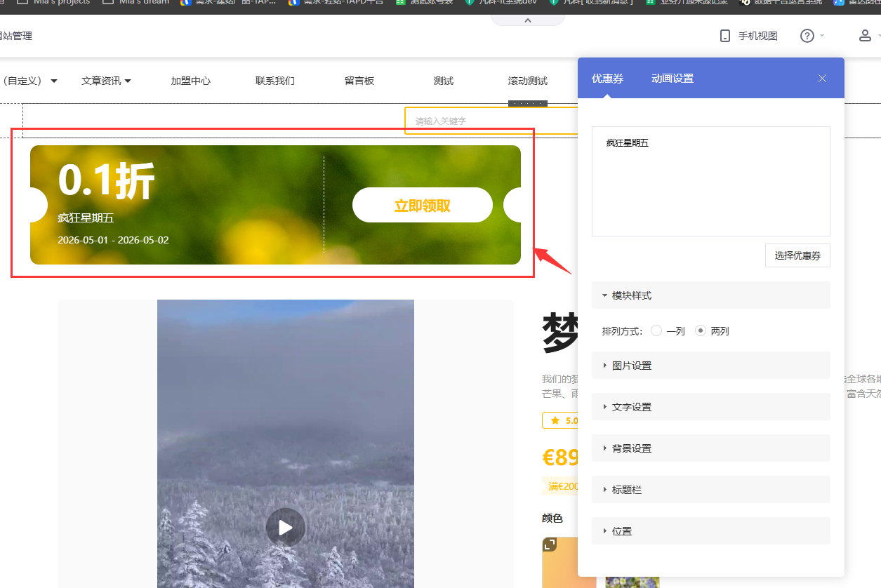
Task: Click the star rating 5.0 badge
Action: click(560, 420)
